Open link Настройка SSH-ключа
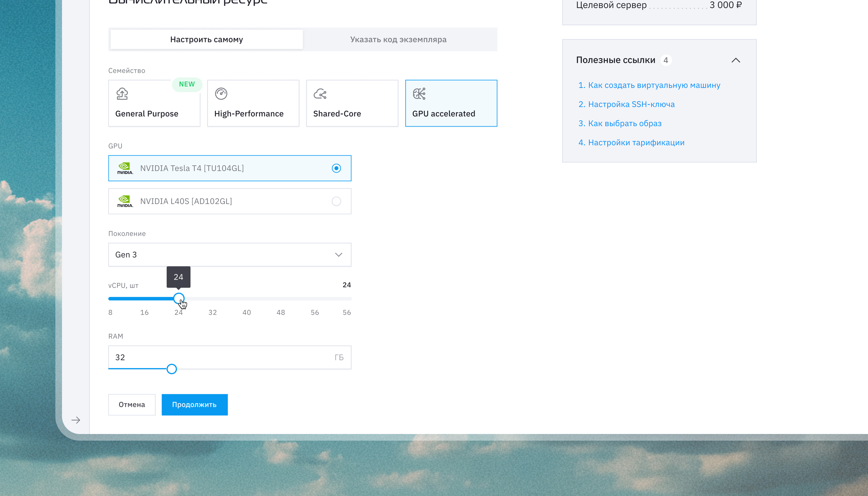Viewport: 868px width, 496px height. (631, 104)
